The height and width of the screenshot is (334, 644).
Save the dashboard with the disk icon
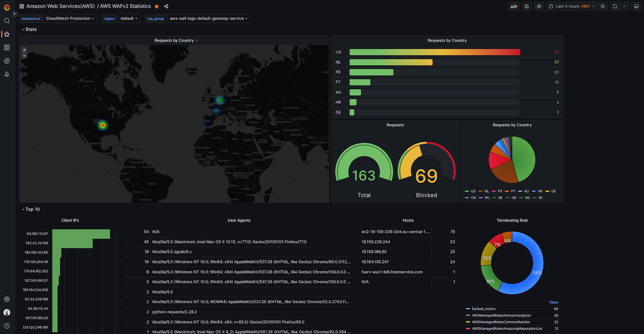point(527,6)
